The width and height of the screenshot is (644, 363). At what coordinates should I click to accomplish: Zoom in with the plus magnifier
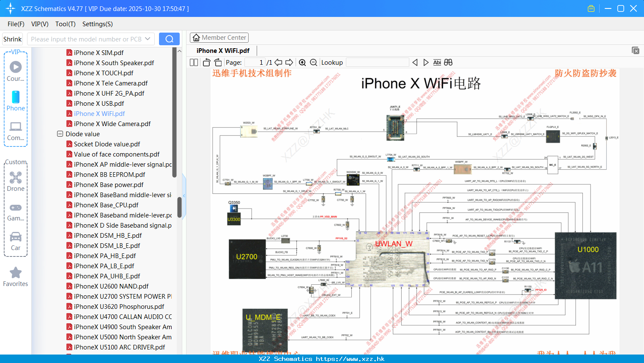(302, 62)
